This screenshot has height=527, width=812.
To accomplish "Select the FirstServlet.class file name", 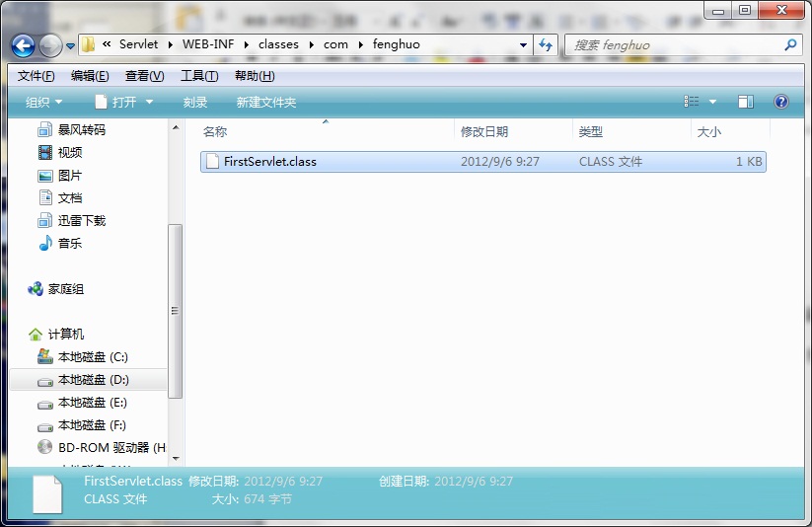I will [x=269, y=162].
